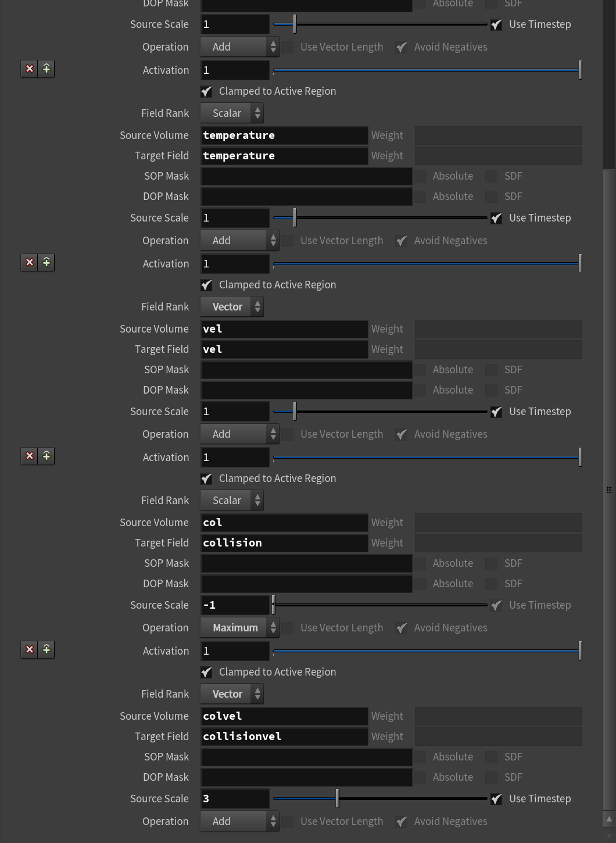This screenshot has height=843, width=616.
Task: Click the Activation value field above the colvel block
Action: click(235, 651)
